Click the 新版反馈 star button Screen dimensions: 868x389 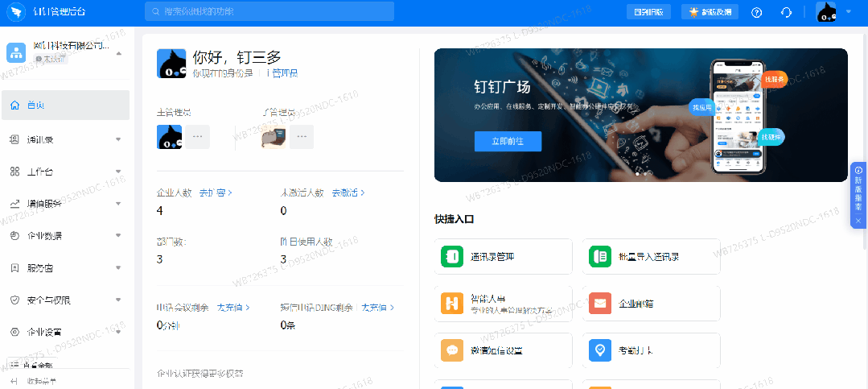coord(710,12)
